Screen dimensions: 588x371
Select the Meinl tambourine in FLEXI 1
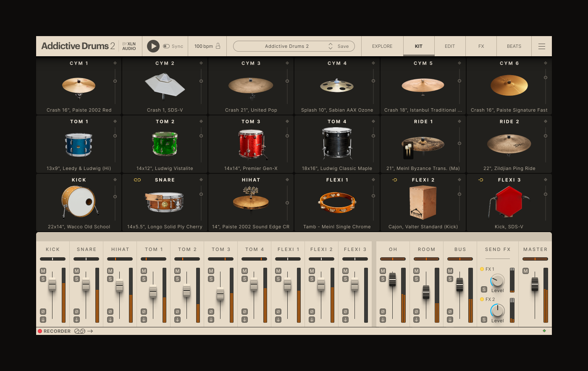tap(337, 202)
